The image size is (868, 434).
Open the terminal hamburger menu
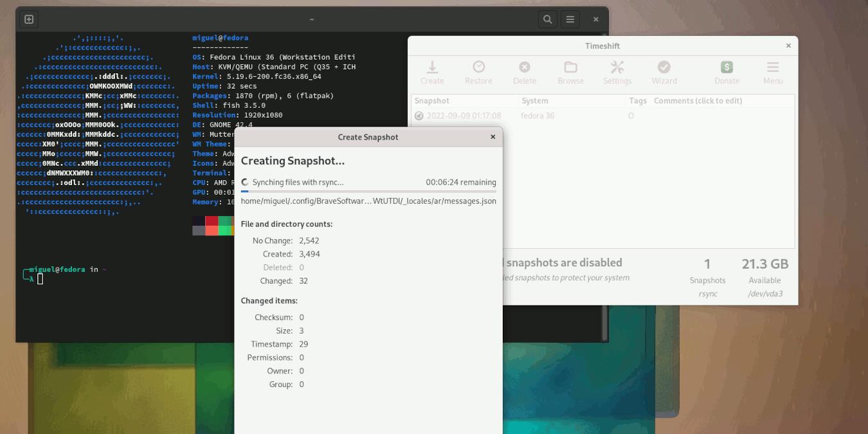point(570,19)
